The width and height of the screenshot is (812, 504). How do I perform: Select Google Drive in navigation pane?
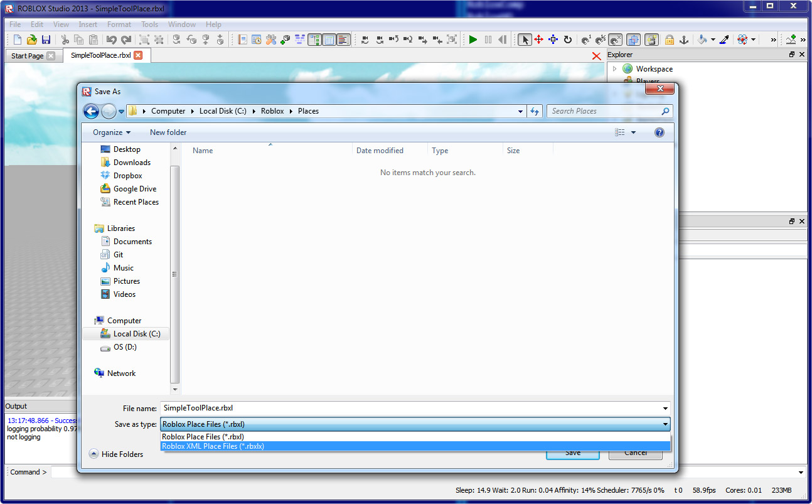point(128,189)
